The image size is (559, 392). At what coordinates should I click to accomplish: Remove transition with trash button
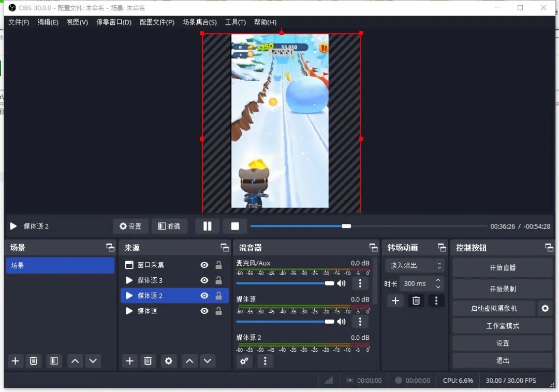[x=416, y=301]
